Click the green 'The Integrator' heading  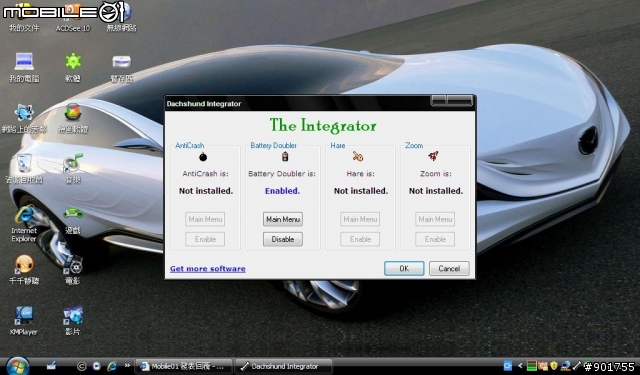(x=323, y=126)
